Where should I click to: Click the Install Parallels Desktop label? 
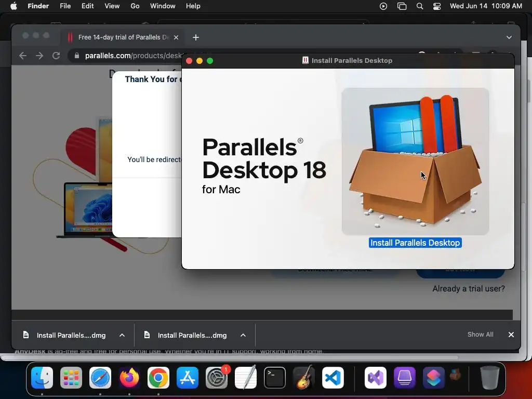coord(415,243)
